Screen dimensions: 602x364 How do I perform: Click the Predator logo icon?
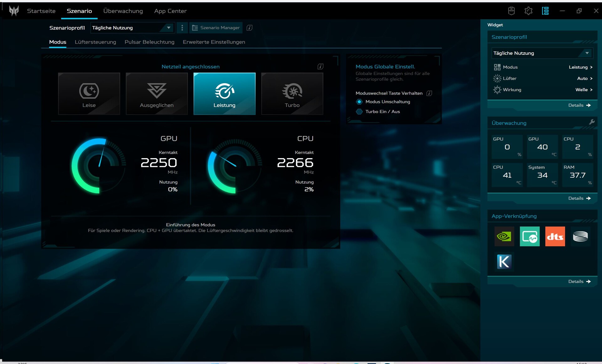14,11
